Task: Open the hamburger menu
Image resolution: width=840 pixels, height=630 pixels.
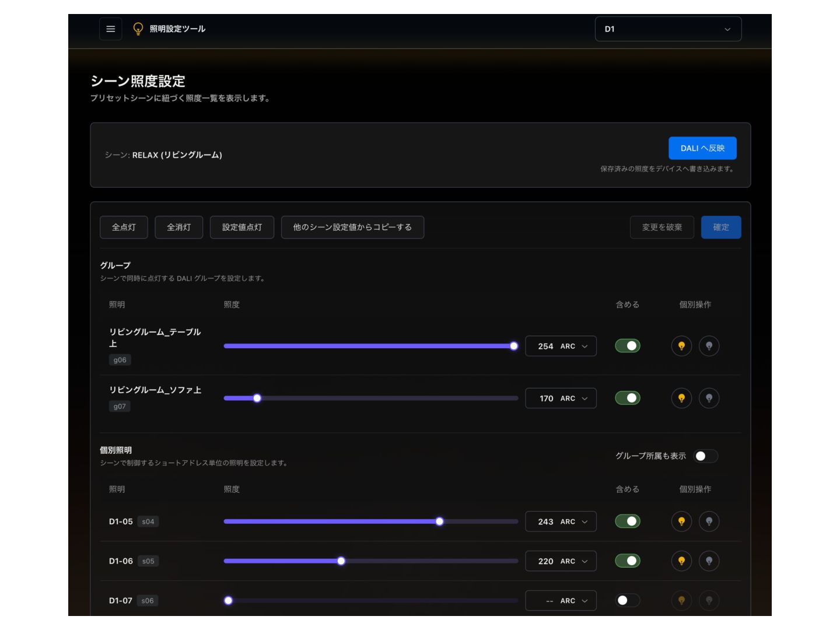Action: point(110,29)
